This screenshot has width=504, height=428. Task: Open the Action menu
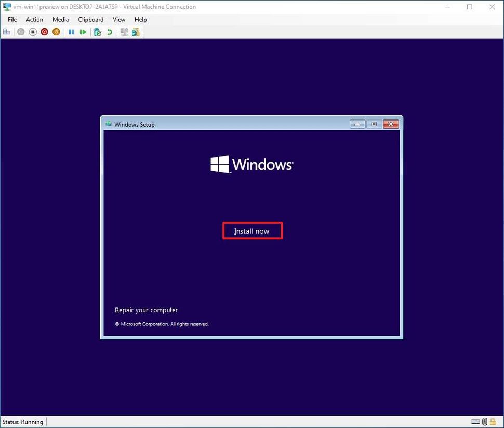point(34,19)
